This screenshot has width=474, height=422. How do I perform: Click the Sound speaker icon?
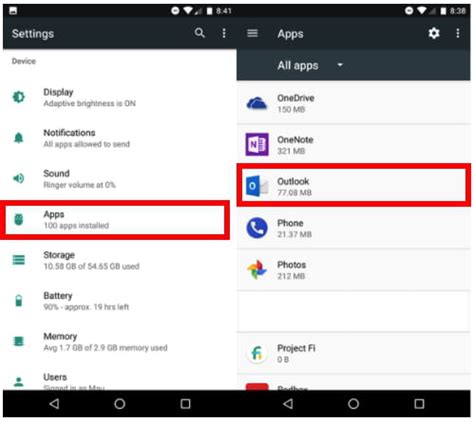pos(19,178)
